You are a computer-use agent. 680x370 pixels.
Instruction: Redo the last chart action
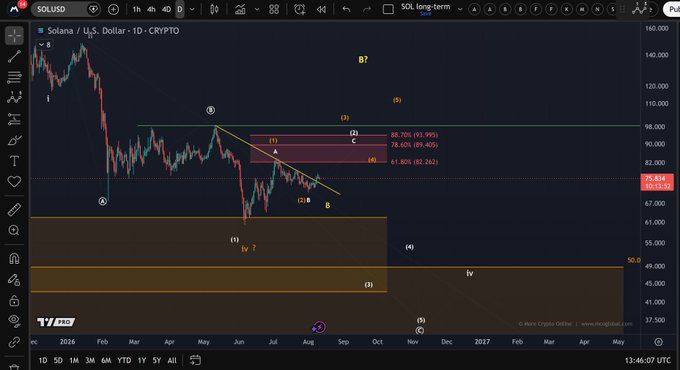(x=367, y=9)
